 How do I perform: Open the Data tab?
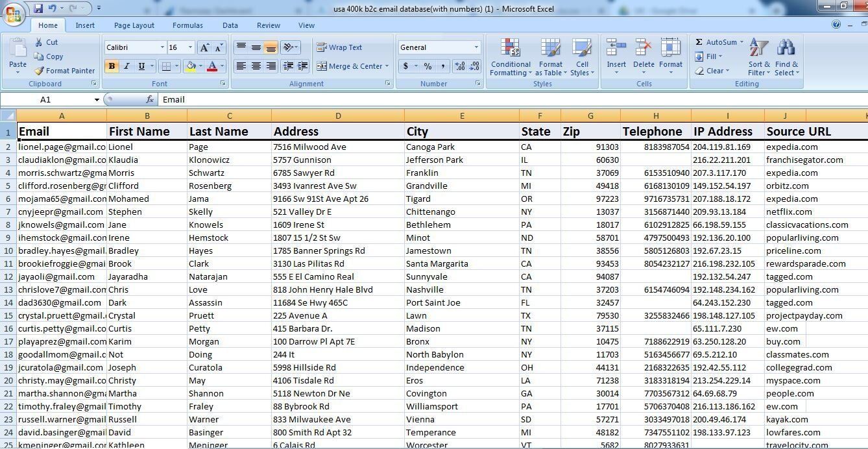[x=230, y=25]
